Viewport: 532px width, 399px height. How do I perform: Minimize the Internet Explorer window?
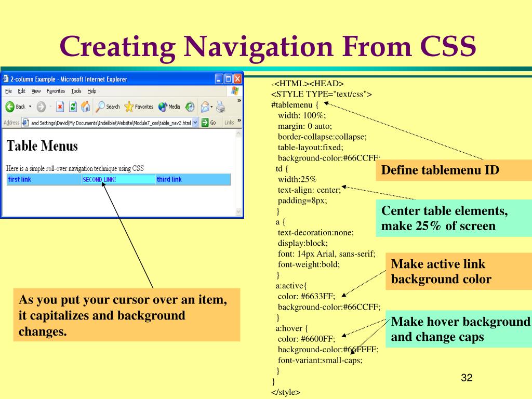coord(219,79)
